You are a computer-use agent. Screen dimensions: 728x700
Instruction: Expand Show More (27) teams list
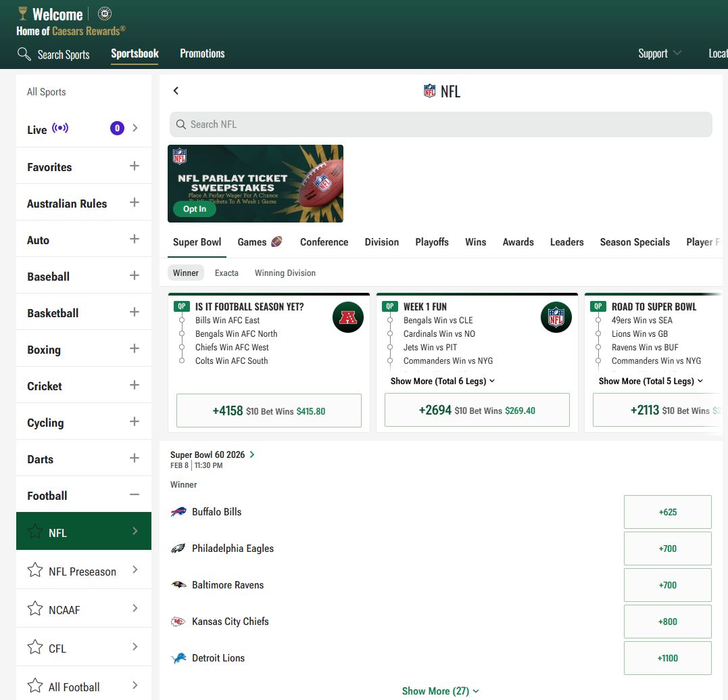[440, 691]
